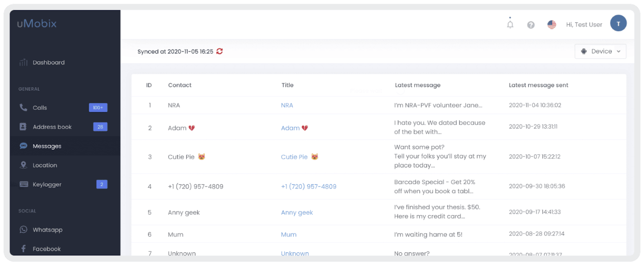This screenshot has width=644, height=267.
Task: Click the ID column header
Action: pyautogui.click(x=149, y=85)
